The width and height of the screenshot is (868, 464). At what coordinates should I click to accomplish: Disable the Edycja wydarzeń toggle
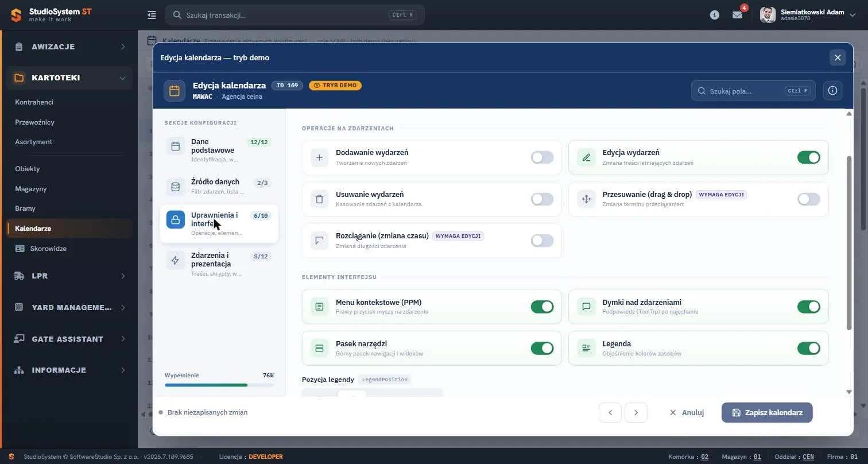809,157
